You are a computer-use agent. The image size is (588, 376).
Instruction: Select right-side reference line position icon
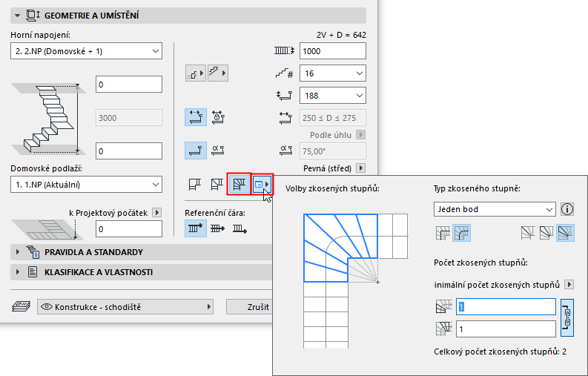pyautogui.click(x=240, y=230)
